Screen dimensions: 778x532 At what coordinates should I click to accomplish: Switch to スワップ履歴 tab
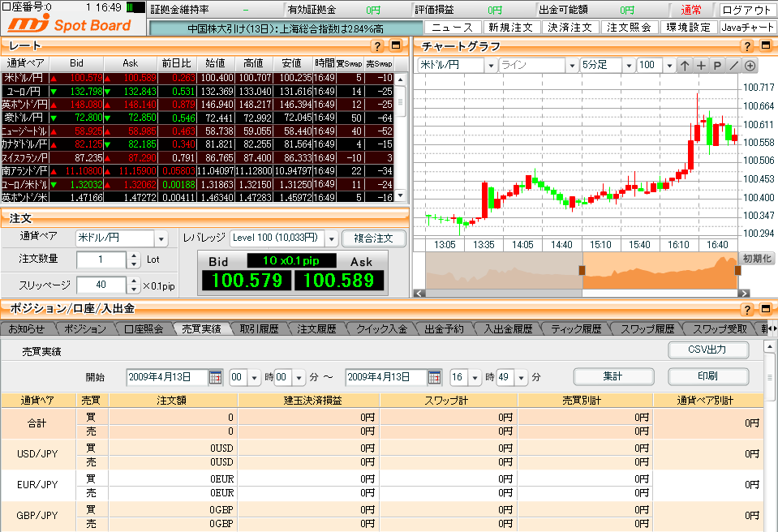tap(647, 328)
